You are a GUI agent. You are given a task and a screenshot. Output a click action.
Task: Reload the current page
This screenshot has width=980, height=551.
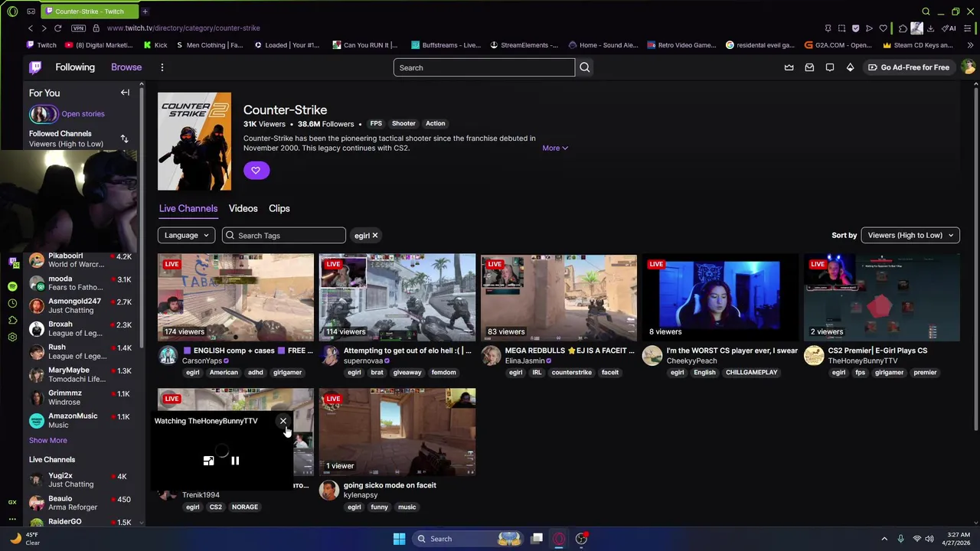(57, 28)
